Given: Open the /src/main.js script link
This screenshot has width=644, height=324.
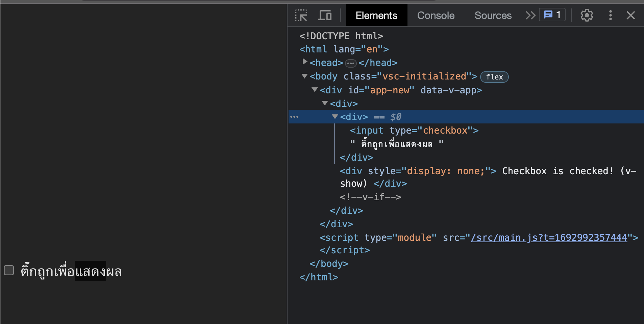Looking at the screenshot, I should coord(549,237).
